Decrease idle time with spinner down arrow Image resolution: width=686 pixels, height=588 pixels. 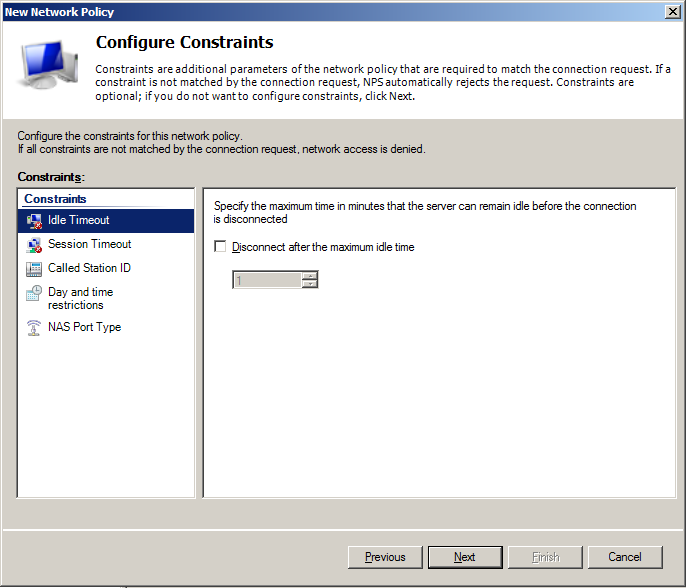[x=310, y=284]
